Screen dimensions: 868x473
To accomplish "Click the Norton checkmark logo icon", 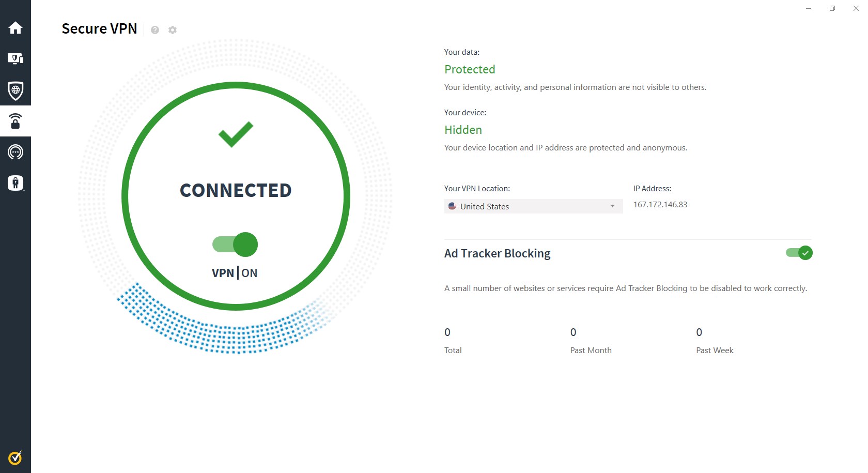I will click(16, 457).
